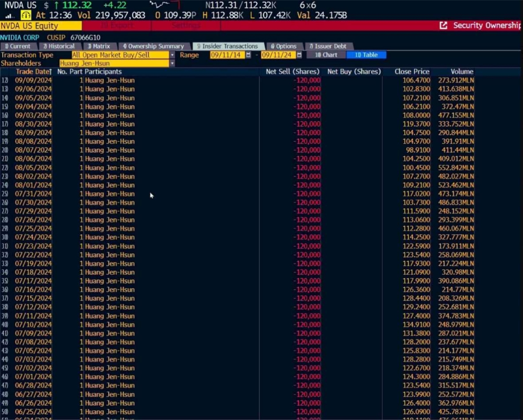The height and width of the screenshot is (420, 523).
Task: Switch to the Chart view
Action: pyautogui.click(x=326, y=55)
